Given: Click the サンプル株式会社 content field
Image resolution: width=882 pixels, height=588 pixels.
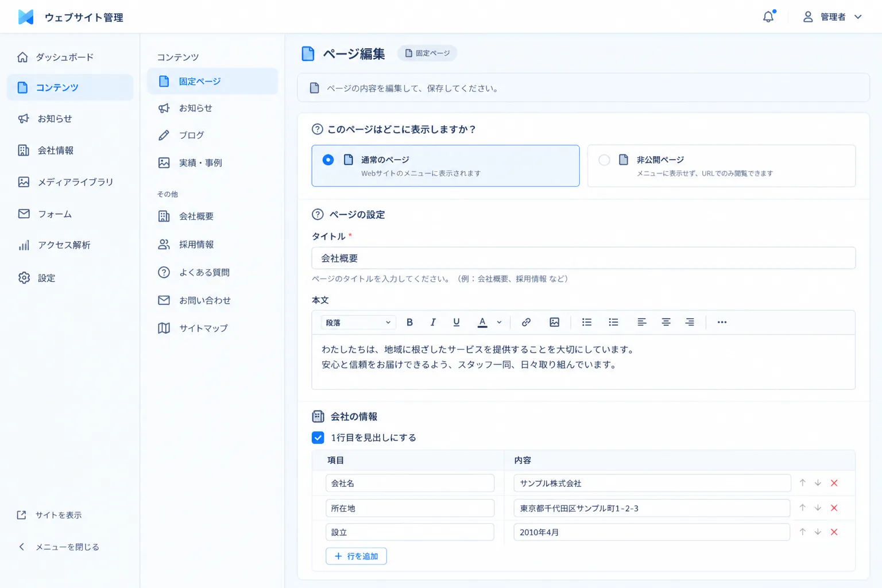Looking at the screenshot, I should 652,483.
